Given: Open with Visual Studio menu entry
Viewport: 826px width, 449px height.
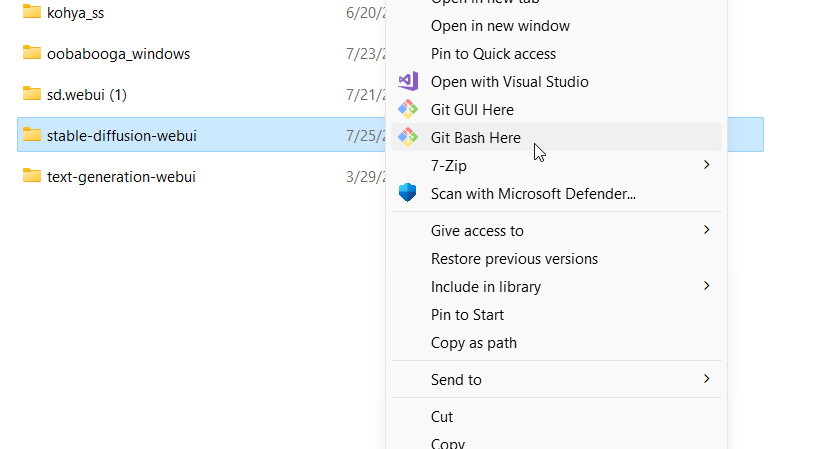Looking at the screenshot, I should [509, 82].
